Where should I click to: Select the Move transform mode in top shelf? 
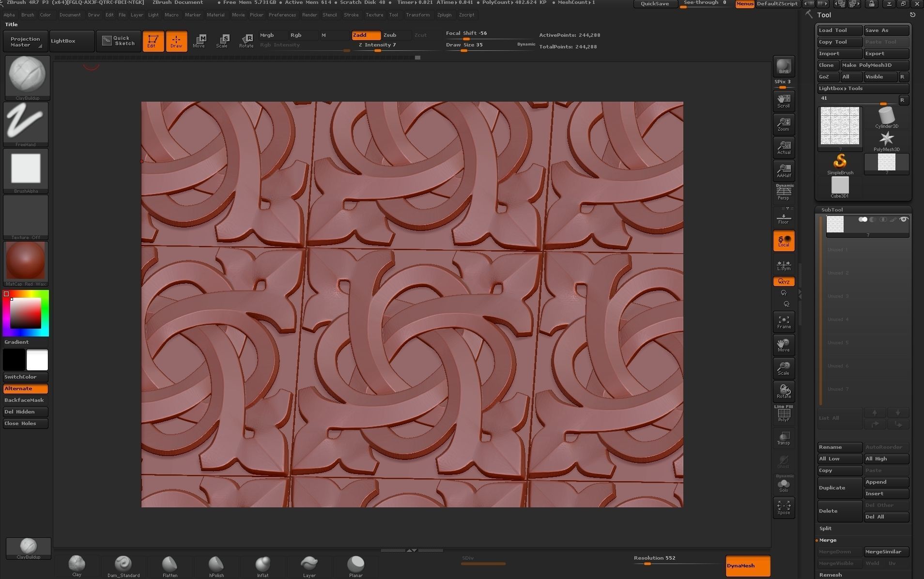199,41
